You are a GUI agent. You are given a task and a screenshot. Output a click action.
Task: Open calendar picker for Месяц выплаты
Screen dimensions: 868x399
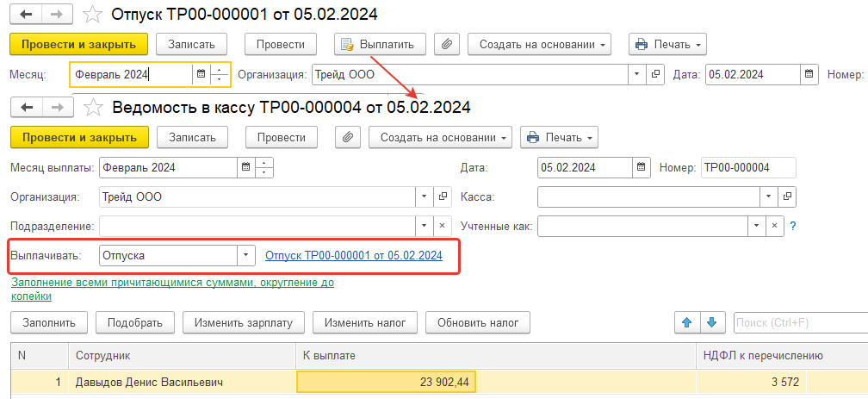(246, 167)
